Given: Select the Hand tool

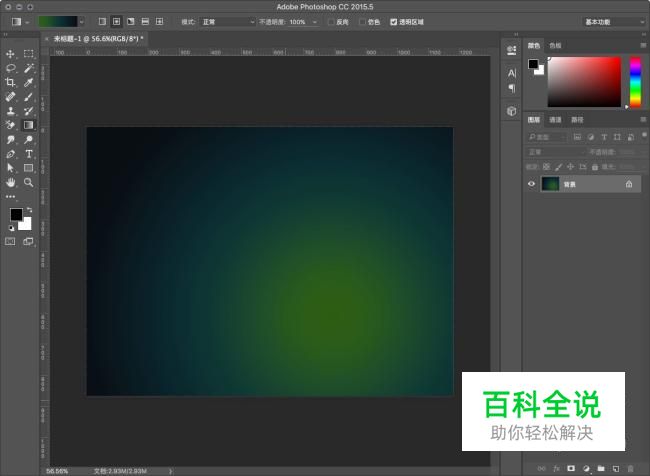Looking at the screenshot, I should coord(10,183).
